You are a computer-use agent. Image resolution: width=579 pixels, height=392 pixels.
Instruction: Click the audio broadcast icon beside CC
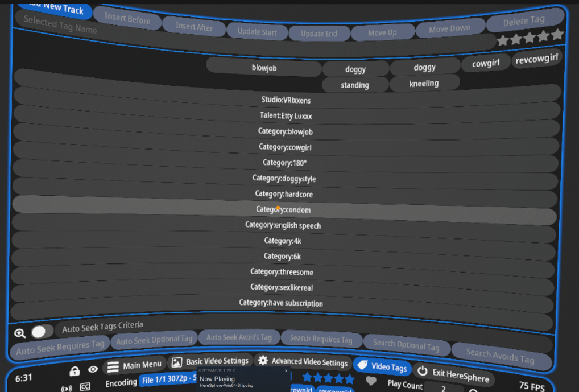click(67, 389)
